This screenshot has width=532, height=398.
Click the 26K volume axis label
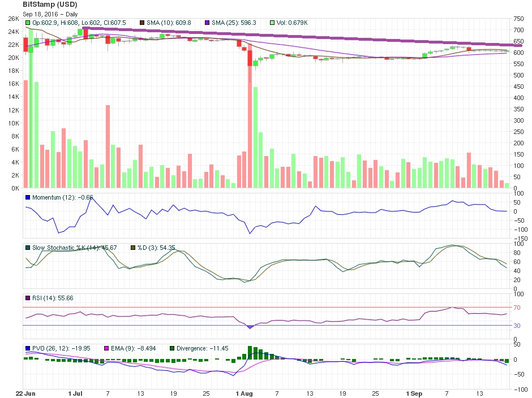14,19
